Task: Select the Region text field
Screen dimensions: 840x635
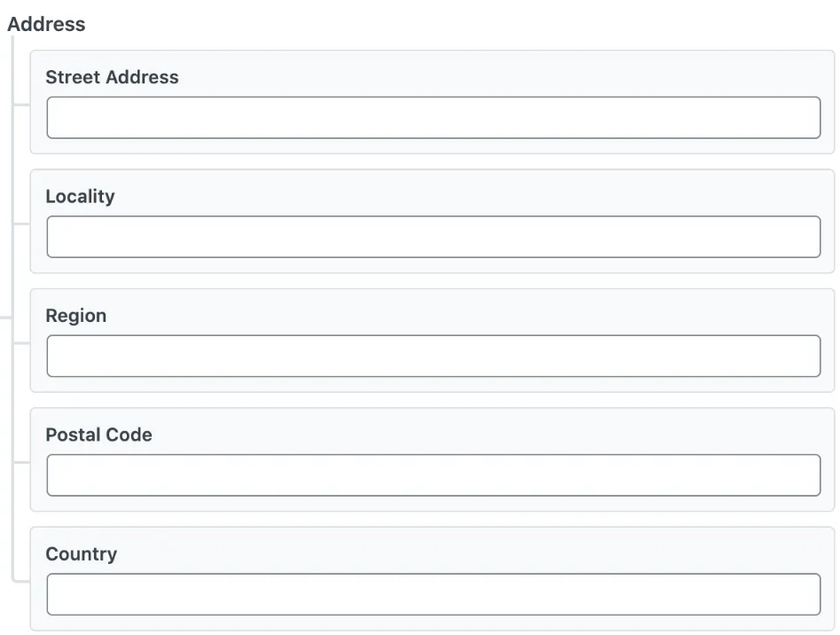Action: point(434,356)
